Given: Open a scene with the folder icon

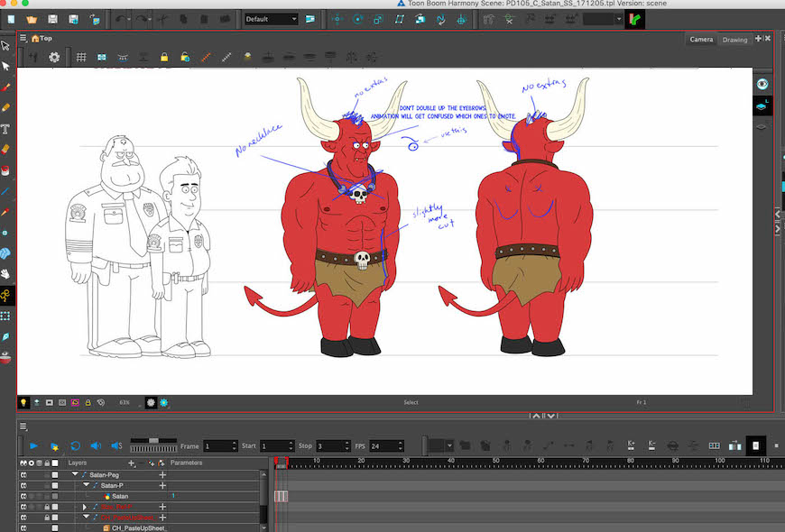Looking at the screenshot, I should 32,20.
